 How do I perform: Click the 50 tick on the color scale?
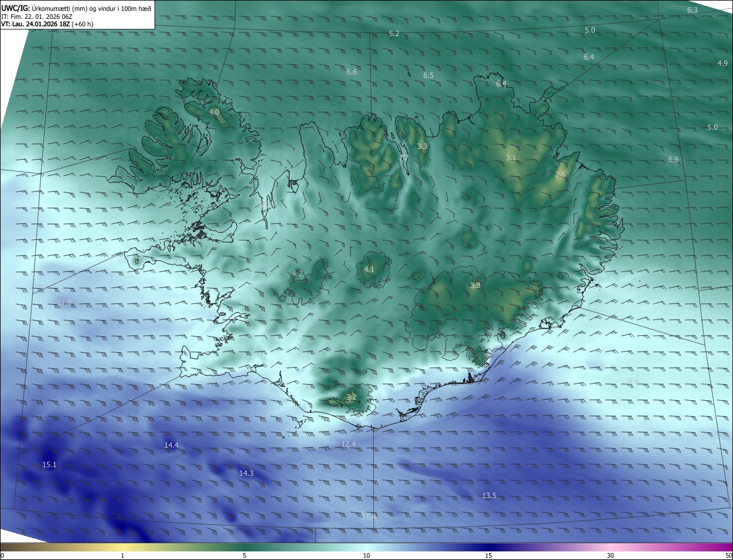point(728,555)
